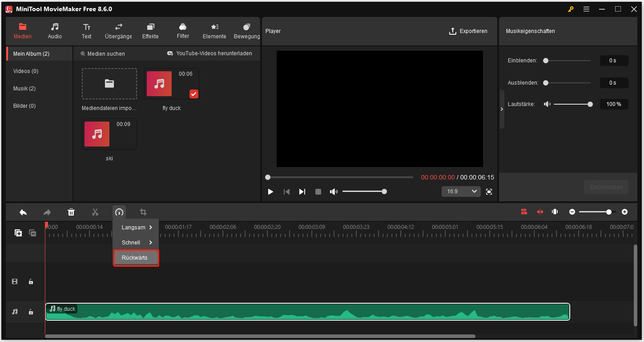
Task: Go to previous frame in the player
Action: click(287, 191)
